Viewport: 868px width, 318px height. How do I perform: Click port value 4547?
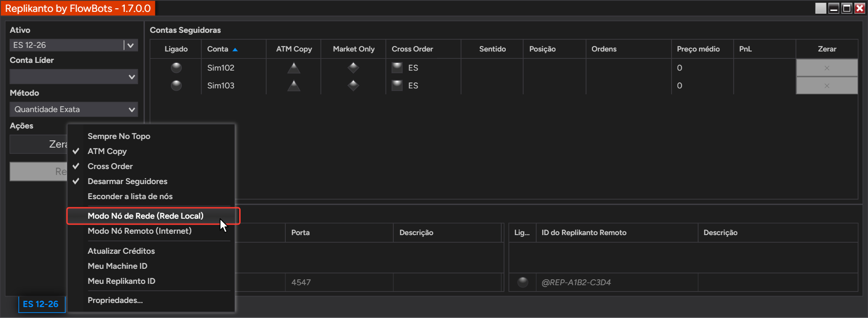tap(301, 282)
